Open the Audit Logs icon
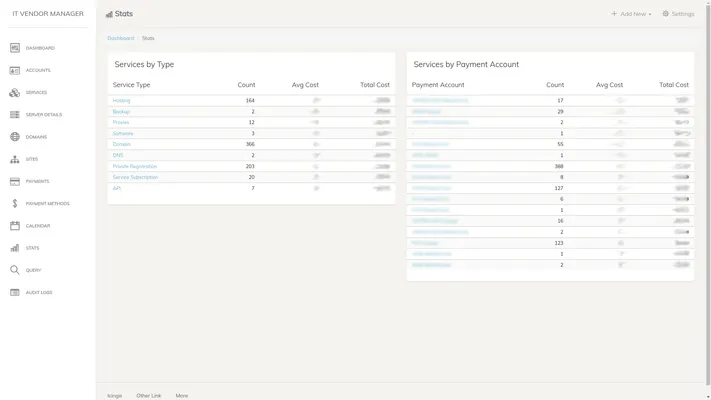Image resolution: width=711 pixels, height=400 pixels. point(15,292)
